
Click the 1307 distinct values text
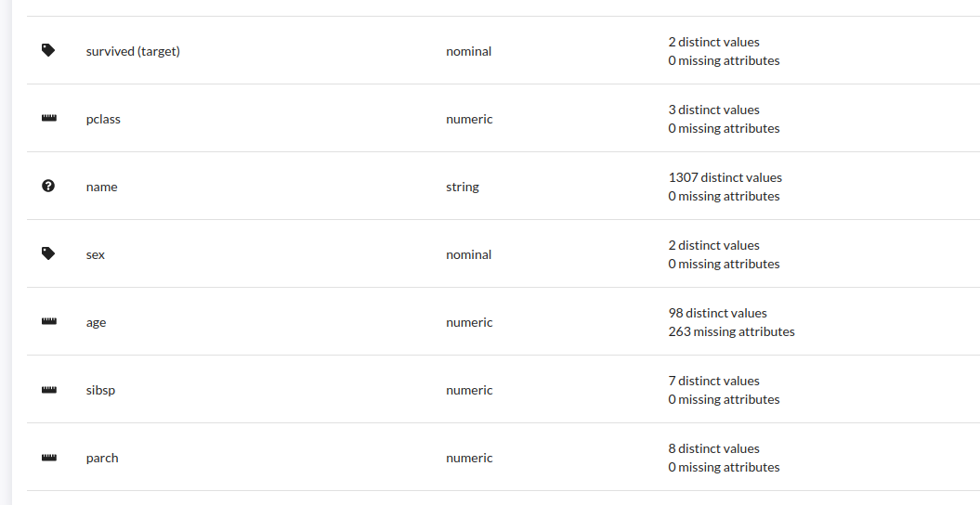[x=725, y=177]
